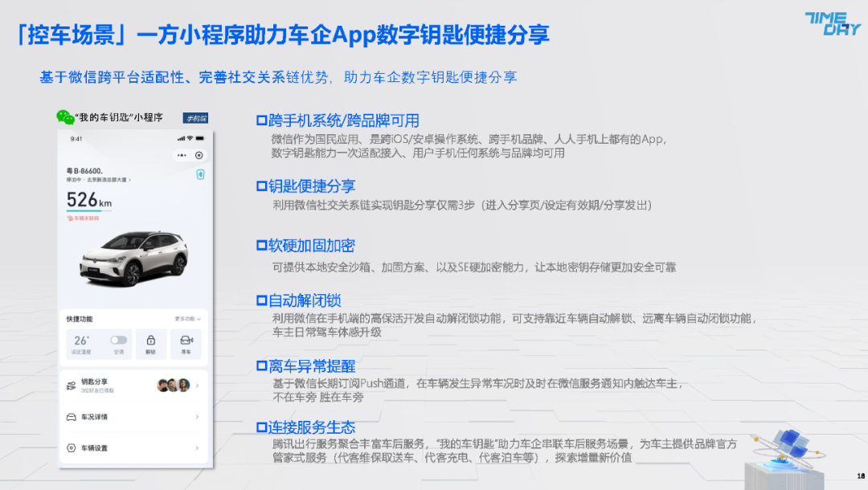Tap the Bluetooth status icon

click(x=200, y=175)
